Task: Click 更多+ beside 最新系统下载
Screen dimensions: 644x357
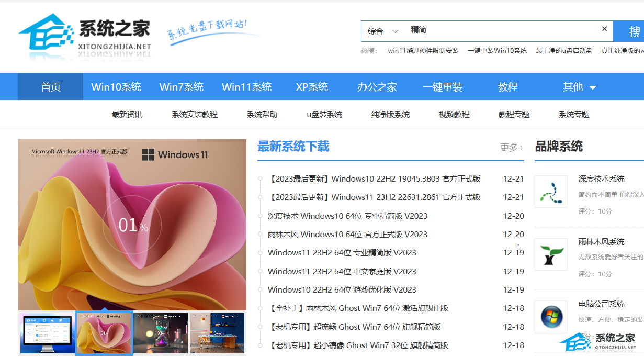Action: [512, 148]
